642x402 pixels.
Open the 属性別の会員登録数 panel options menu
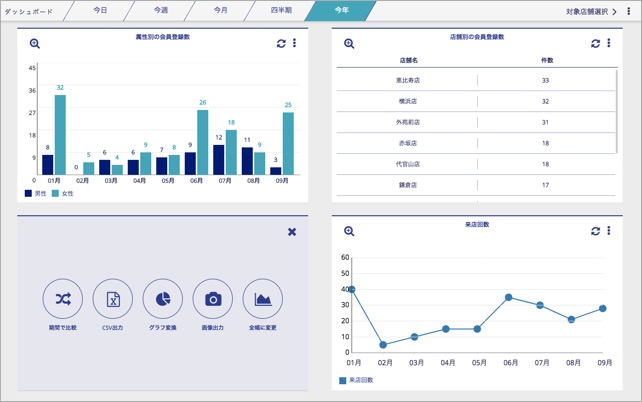[294, 43]
